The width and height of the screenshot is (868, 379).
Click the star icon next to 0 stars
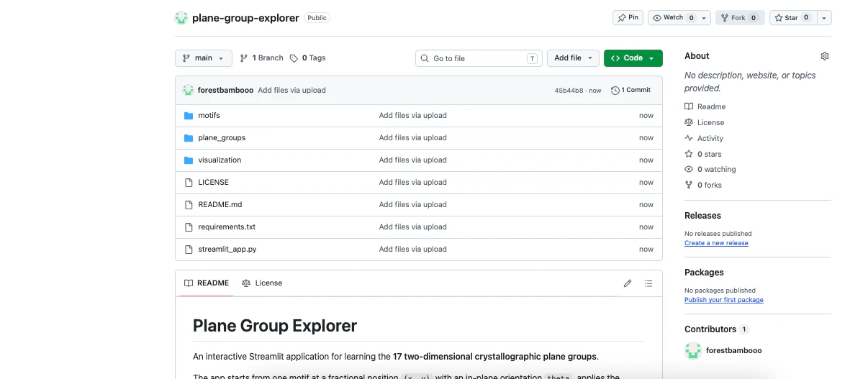[689, 154]
